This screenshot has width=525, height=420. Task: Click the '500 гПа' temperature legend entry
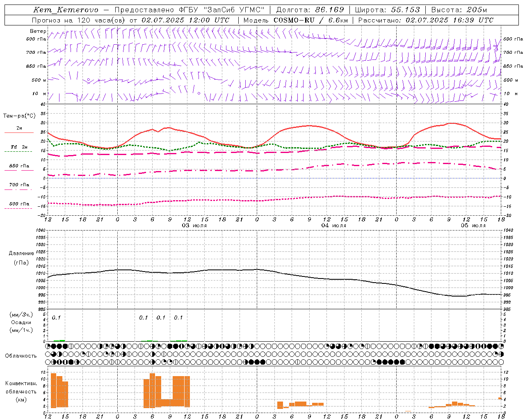[x=19, y=204]
